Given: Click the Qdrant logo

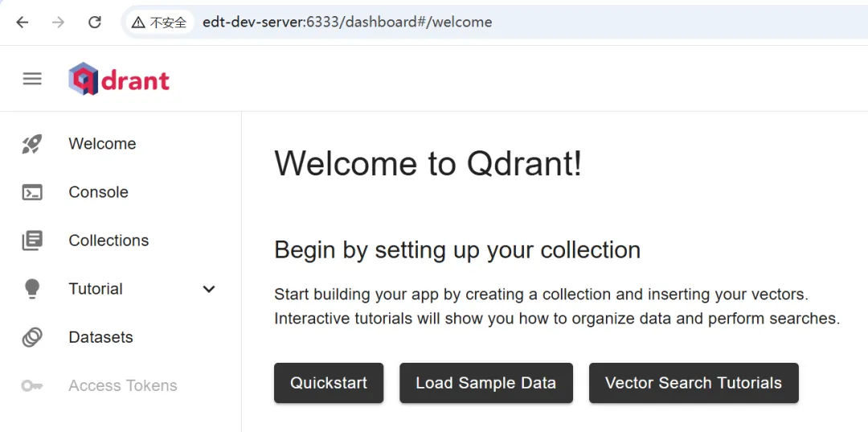Looking at the screenshot, I should click(x=119, y=79).
